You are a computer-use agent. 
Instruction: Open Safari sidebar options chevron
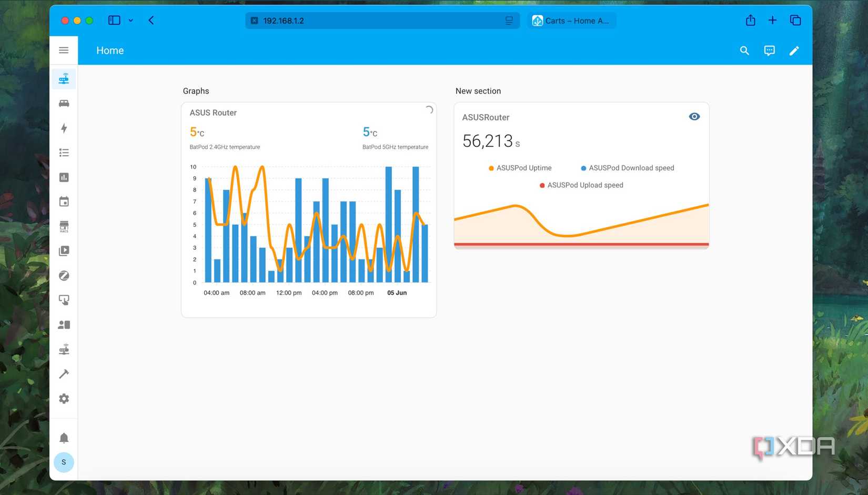coord(131,21)
